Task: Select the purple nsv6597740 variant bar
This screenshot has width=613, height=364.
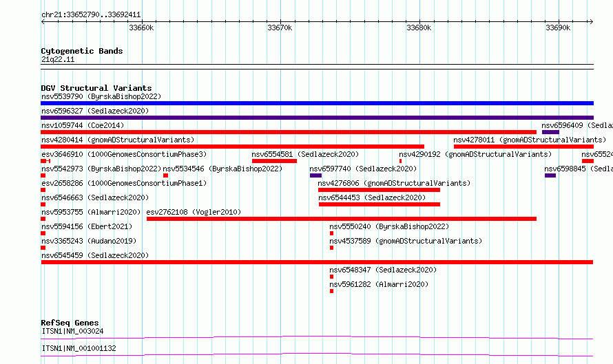Action: (315, 175)
